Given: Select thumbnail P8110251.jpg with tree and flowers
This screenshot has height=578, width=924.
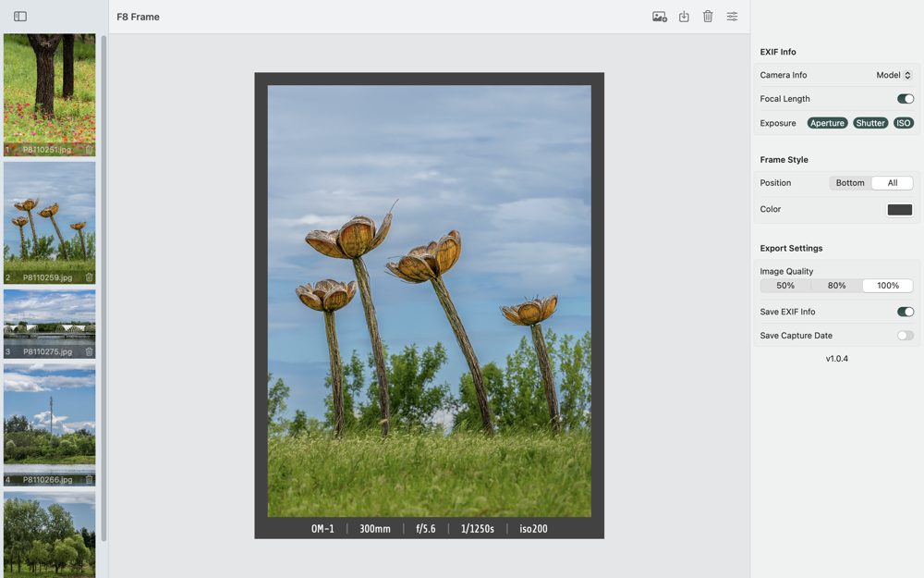Looking at the screenshot, I should [50, 94].
